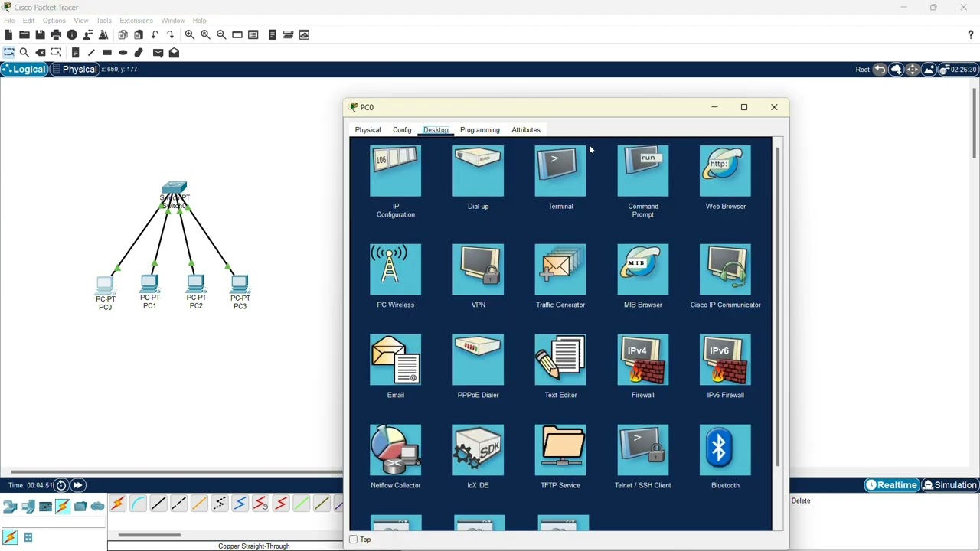
Task: Open the File menu
Action: point(9,21)
